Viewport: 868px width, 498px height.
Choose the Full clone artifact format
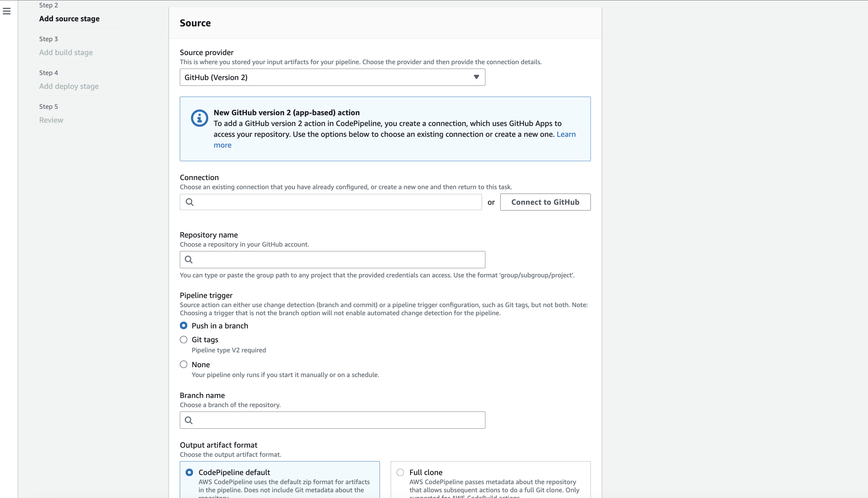(x=400, y=472)
